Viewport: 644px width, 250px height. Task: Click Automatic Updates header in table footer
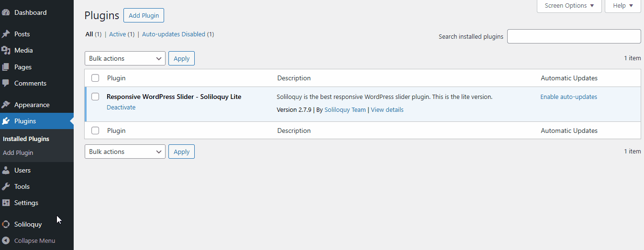(569, 130)
